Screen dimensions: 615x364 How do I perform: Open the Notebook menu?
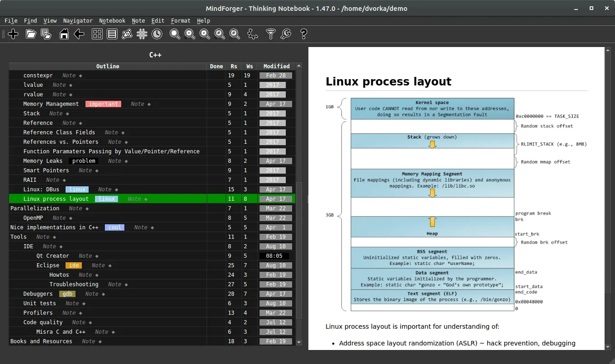coord(112,21)
